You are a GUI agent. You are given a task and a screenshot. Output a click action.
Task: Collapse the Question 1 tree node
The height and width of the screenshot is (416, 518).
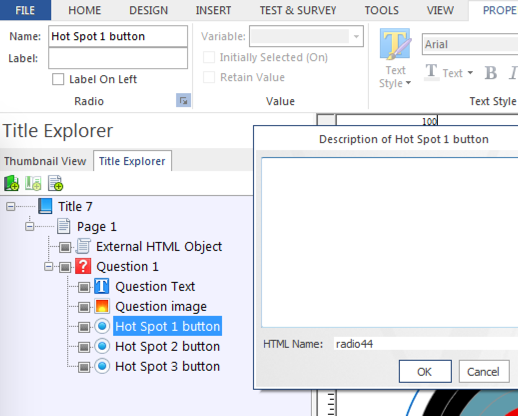[x=49, y=267]
